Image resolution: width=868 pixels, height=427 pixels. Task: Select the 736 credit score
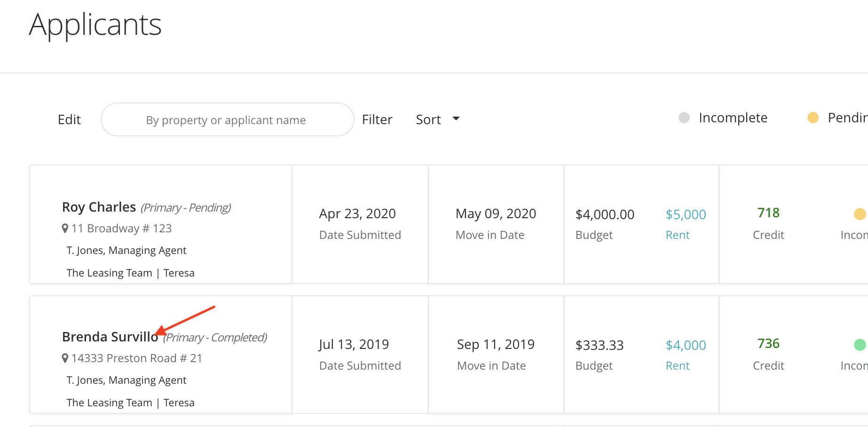point(768,344)
